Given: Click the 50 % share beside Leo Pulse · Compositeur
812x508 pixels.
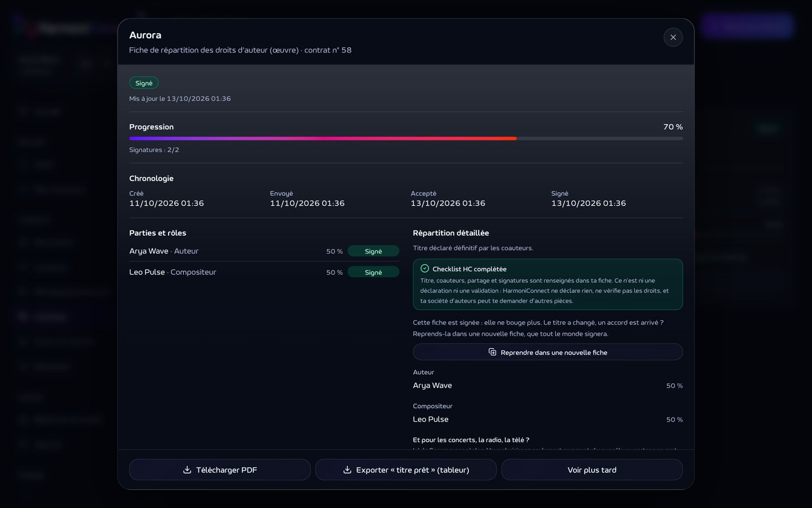Looking at the screenshot, I should (334, 272).
